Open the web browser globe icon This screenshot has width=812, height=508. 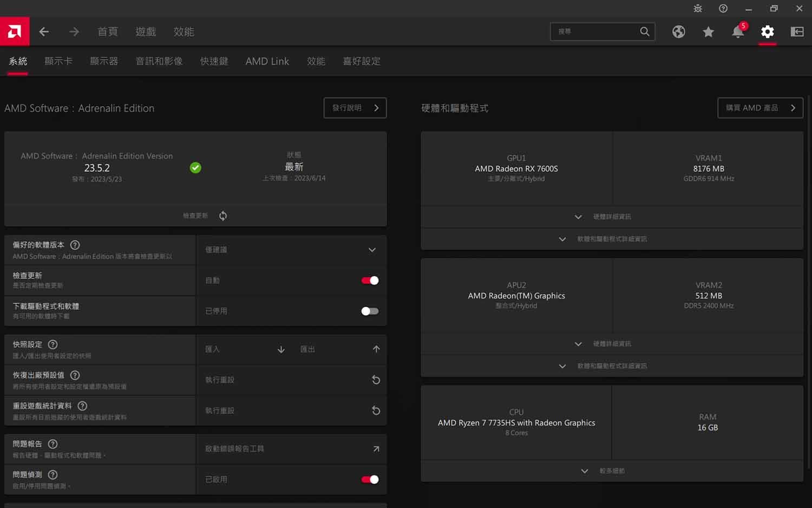[678, 32]
